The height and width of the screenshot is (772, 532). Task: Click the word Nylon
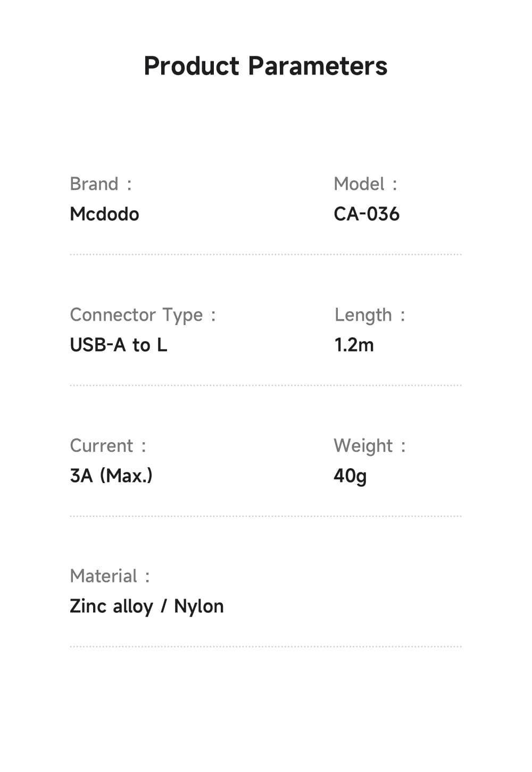(x=199, y=606)
